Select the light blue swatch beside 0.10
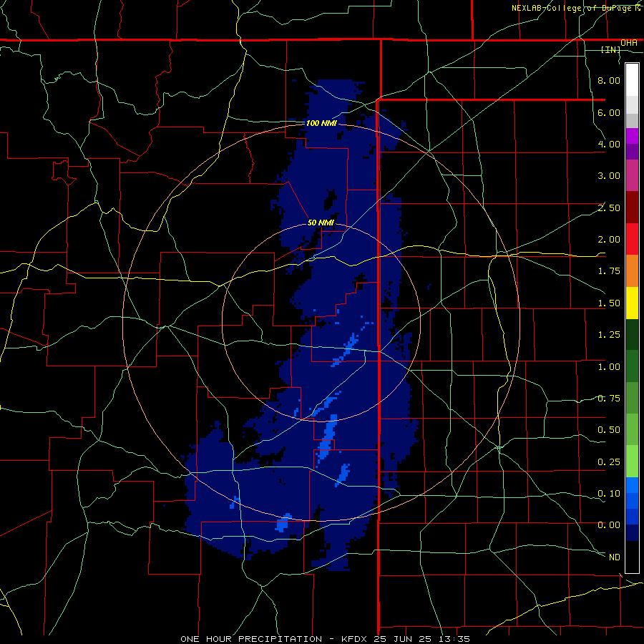Image resolution: width=644 pixels, height=644 pixels. coord(632,485)
